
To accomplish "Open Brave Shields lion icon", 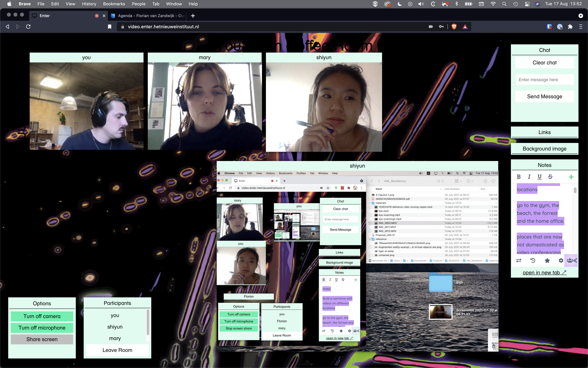I will (x=454, y=27).
